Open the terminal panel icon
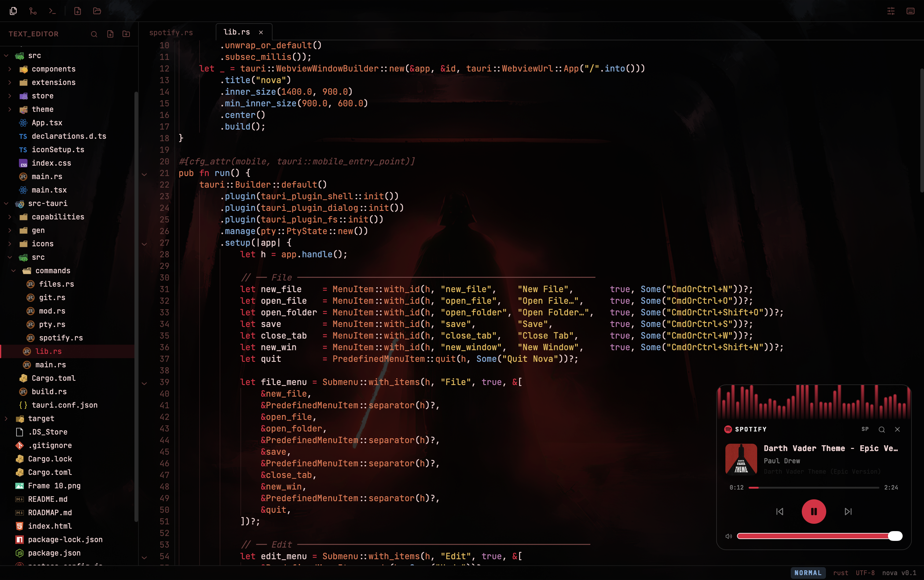 [x=53, y=11]
